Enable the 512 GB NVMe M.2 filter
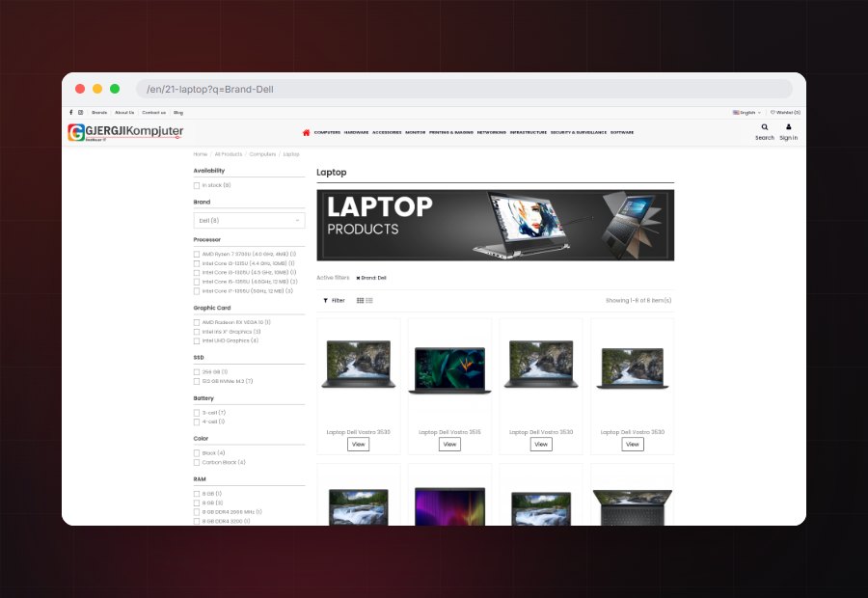Viewport: 868px width, 598px height. [197, 382]
